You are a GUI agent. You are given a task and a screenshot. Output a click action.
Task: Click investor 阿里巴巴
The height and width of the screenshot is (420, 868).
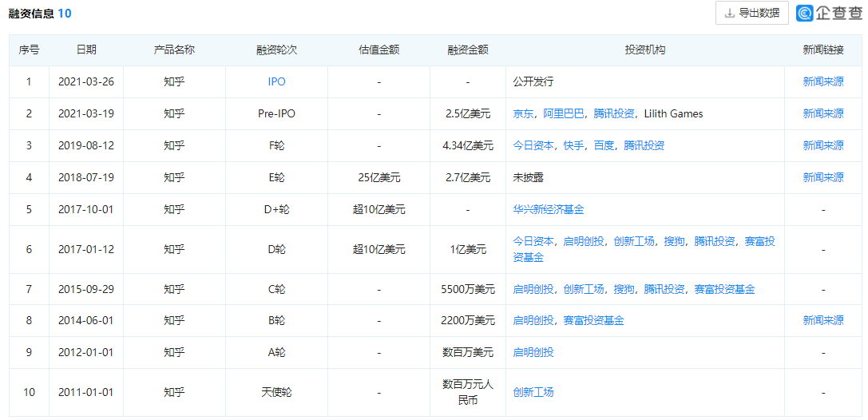[x=564, y=114]
